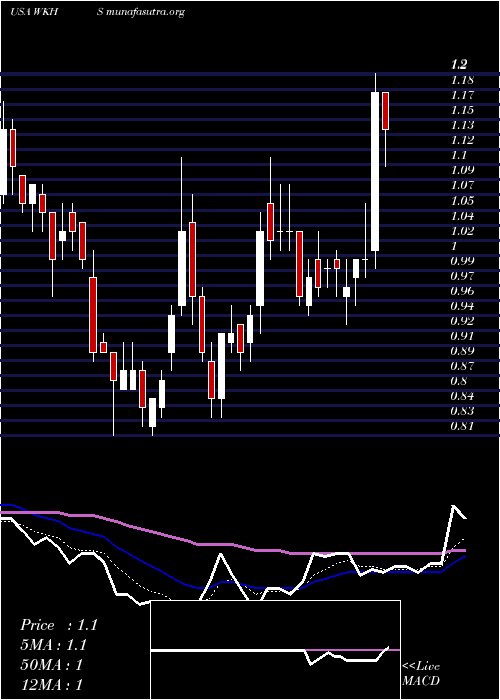Viewport: 500px width, 700px height.
Task: Click the 0.89 price axis label
Action: pyautogui.click(x=462, y=351)
